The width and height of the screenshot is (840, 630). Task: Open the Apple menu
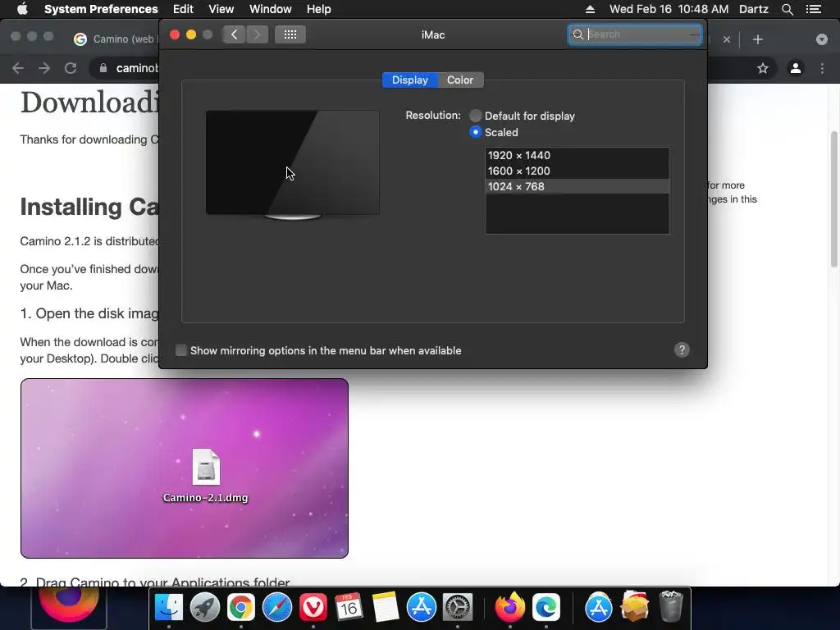point(22,9)
